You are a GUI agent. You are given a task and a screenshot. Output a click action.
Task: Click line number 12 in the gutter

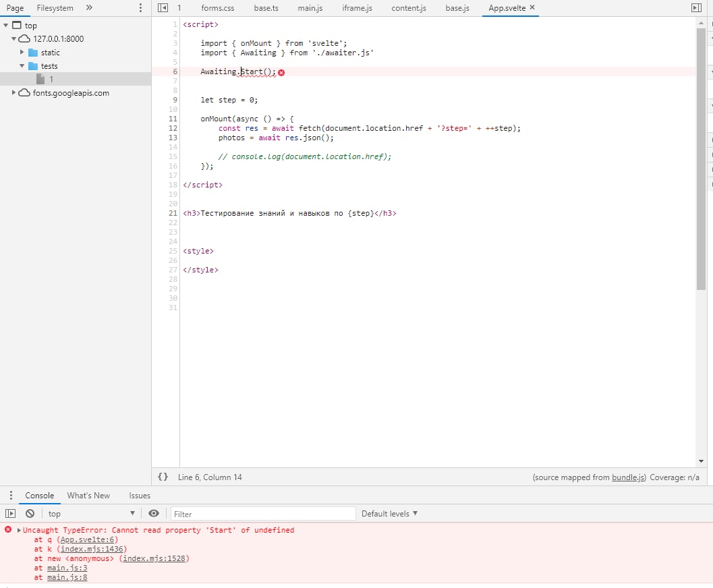tap(173, 128)
